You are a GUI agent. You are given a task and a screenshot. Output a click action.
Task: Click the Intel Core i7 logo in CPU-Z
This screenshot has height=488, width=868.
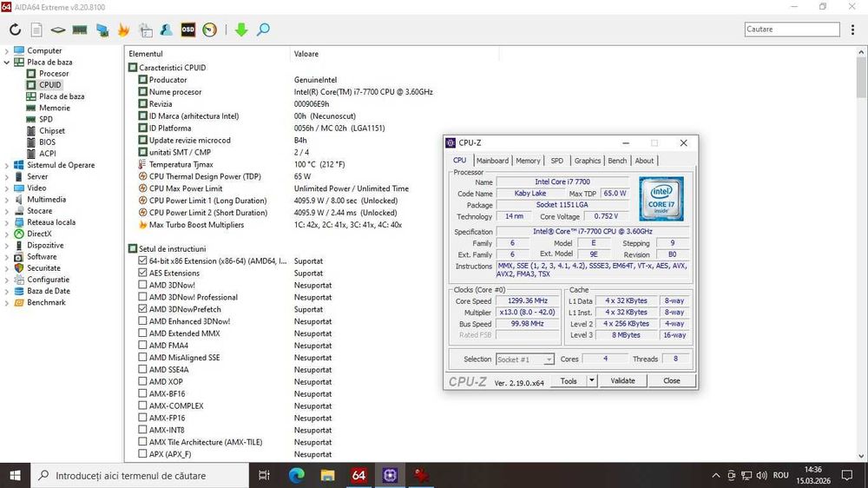(x=661, y=199)
